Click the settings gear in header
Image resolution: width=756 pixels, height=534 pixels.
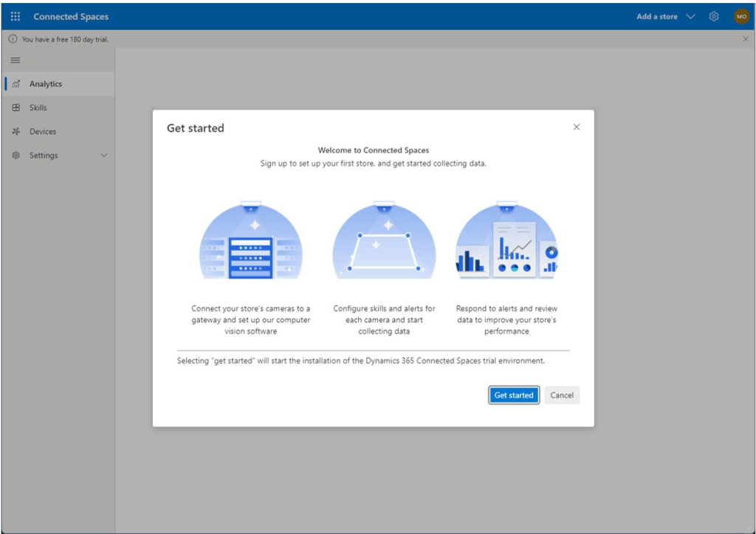click(x=714, y=16)
